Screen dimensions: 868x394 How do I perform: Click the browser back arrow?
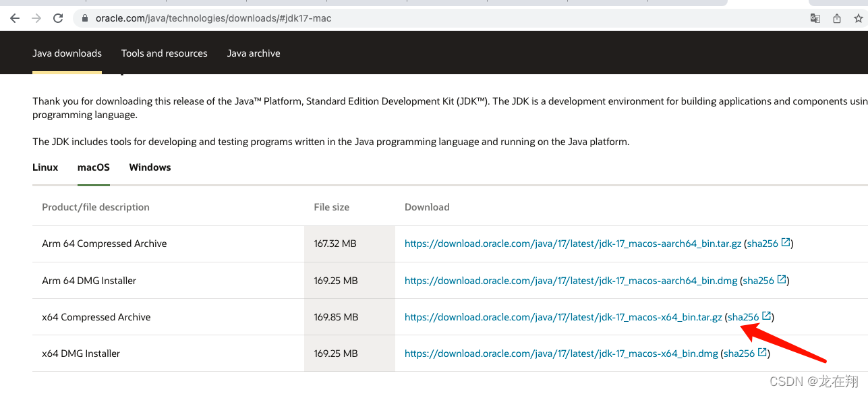tap(15, 18)
